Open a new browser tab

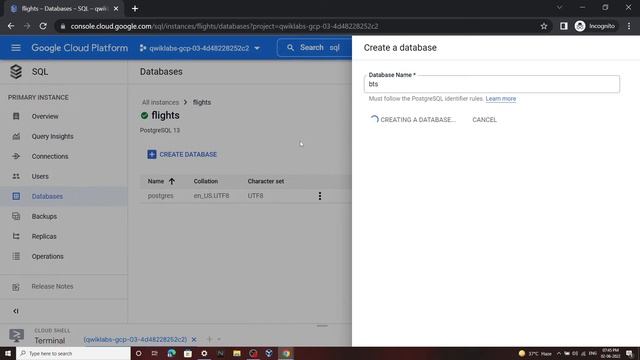[135, 9]
